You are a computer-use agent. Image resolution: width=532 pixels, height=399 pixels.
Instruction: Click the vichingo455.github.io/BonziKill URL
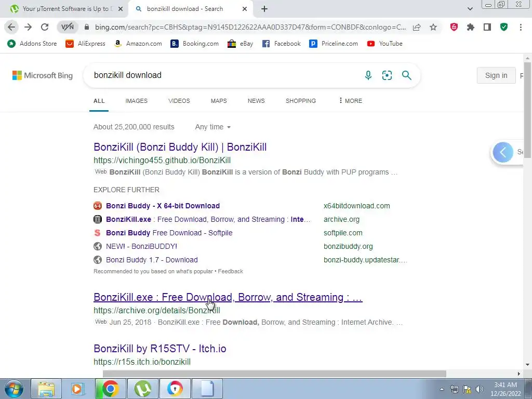pos(162,161)
